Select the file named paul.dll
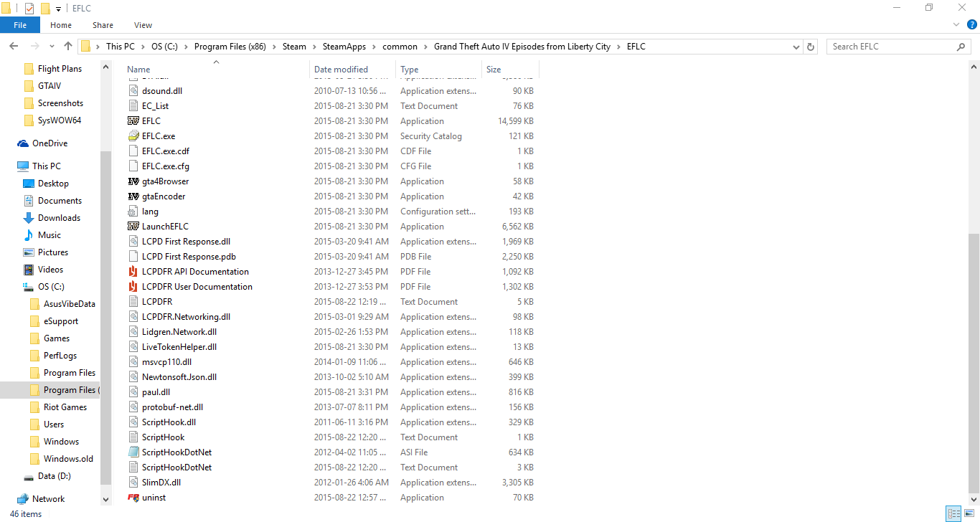The height and width of the screenshot is (522, 980). (x=156, y=392)
